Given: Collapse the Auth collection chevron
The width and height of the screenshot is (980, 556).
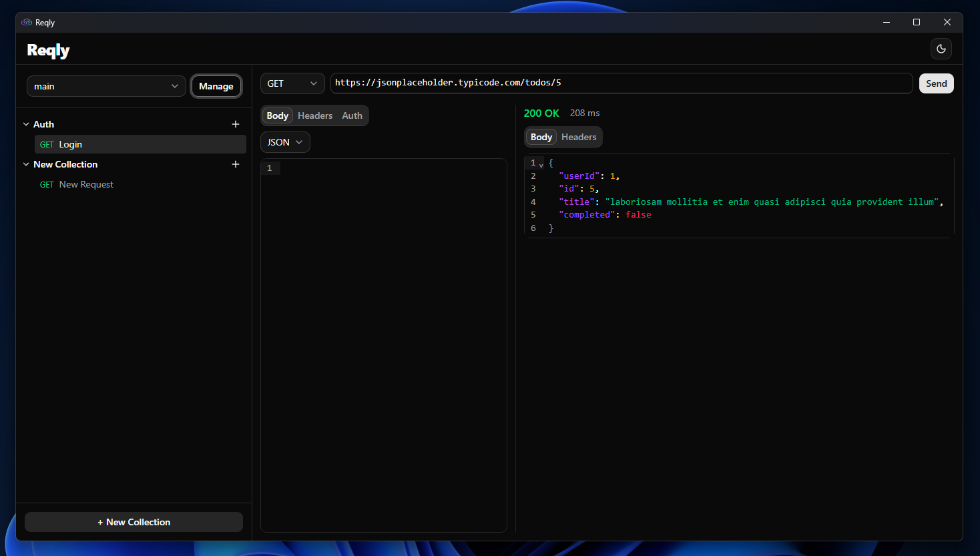Looking at the screenshot, I should [x=26, y=124].
